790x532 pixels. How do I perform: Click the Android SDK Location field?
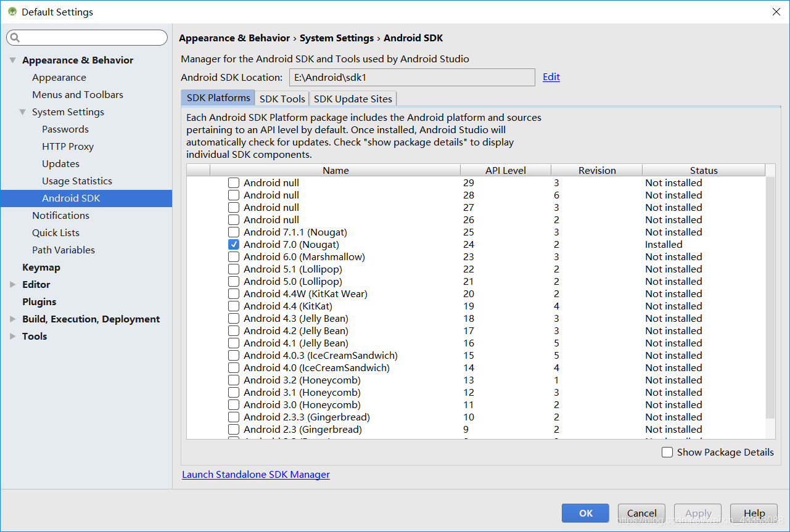(412, 78)
